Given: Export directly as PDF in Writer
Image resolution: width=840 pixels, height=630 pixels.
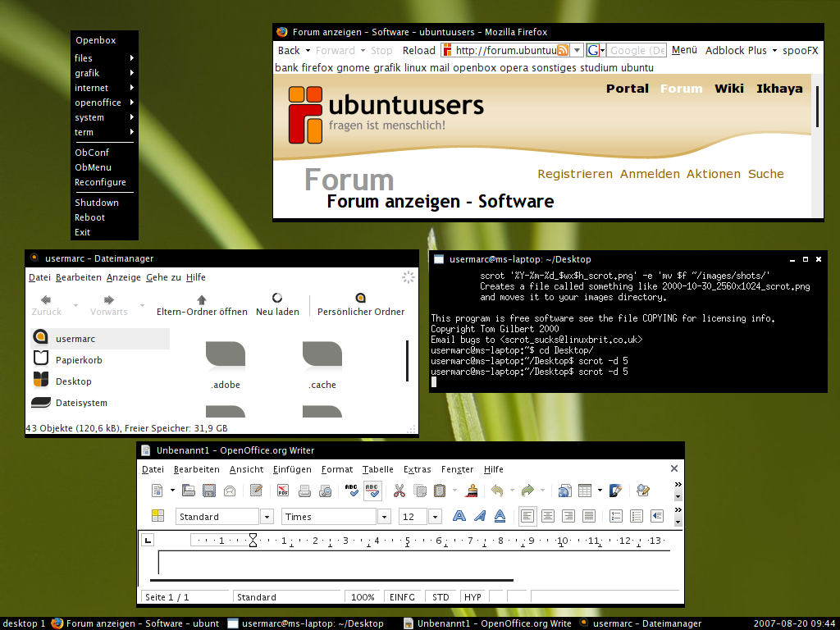Looking at the screenshot, I should click(x=283, y=491).
